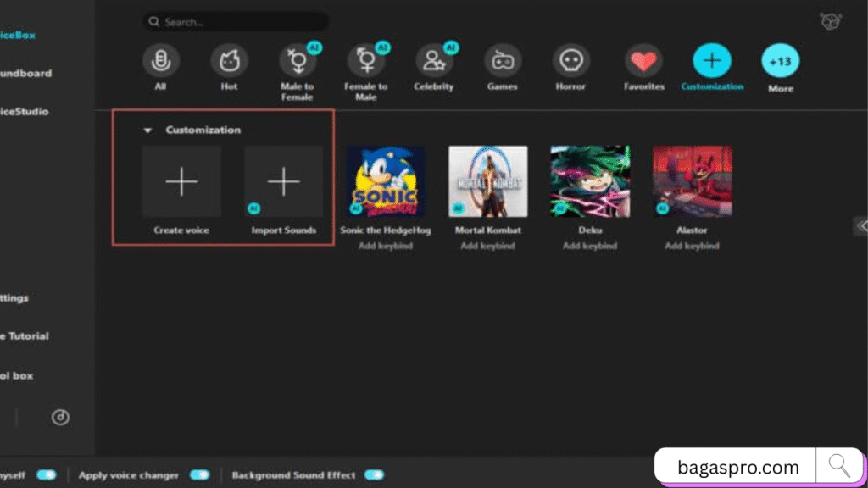This screenshot has height=488, width=868.
Task: Select the Games gamepad category
Action: click(502, 61)
